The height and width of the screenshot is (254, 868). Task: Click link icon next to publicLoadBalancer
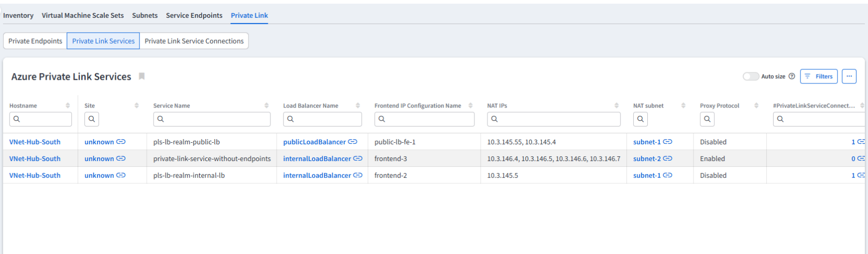pyautogui.click(x=352, y=142)
